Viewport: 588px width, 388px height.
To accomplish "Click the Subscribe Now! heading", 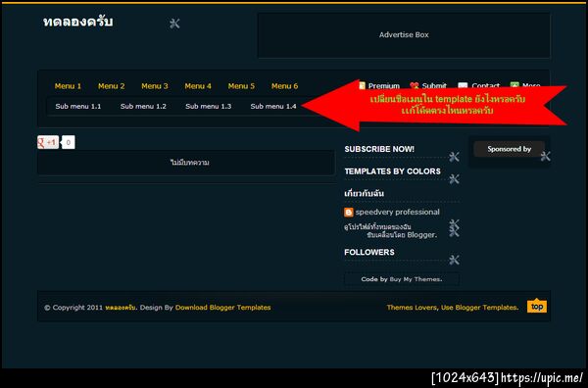I will point(379,149).
